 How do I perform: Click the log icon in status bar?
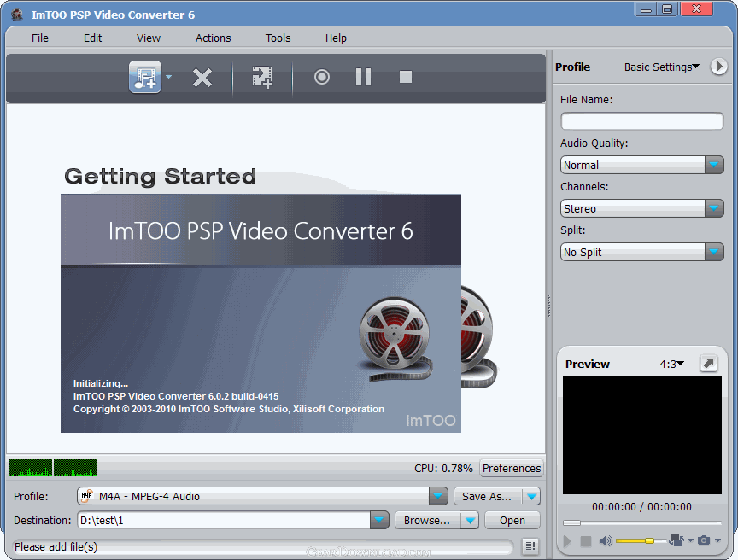(x=530, y=545)
